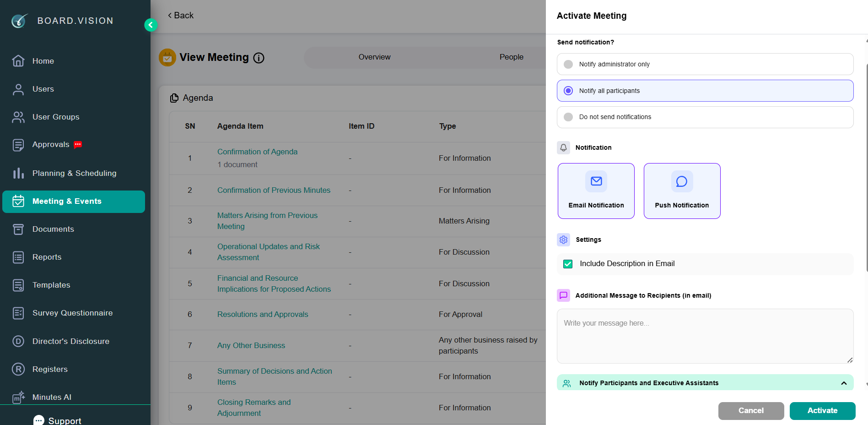Uncheck Include Description in Email checkbox
This screenshot has width=868, height=425.
(568, 264)
